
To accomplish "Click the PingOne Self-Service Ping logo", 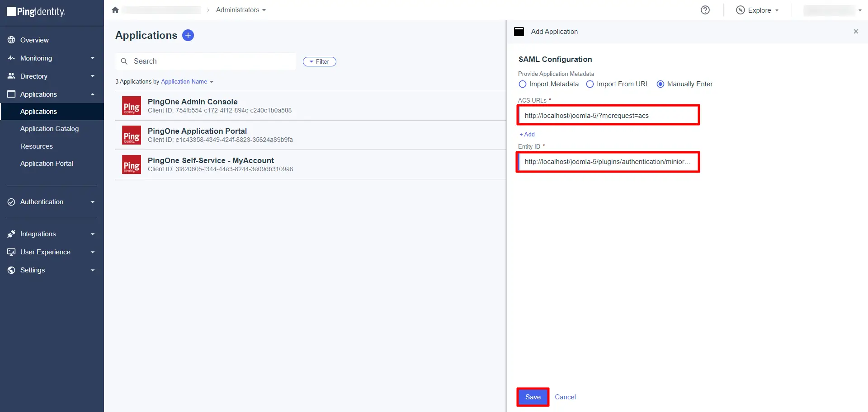I will click(132, 164).
